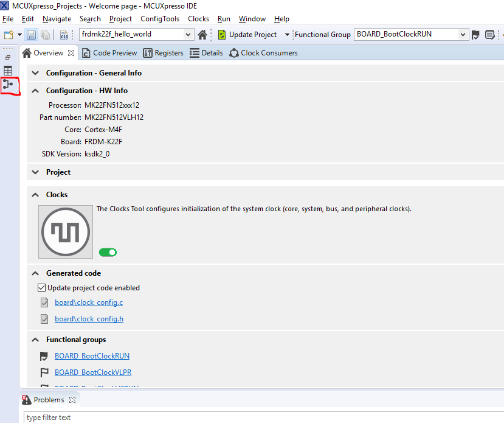Open the board\clock_config.h link

coord(89,319)
